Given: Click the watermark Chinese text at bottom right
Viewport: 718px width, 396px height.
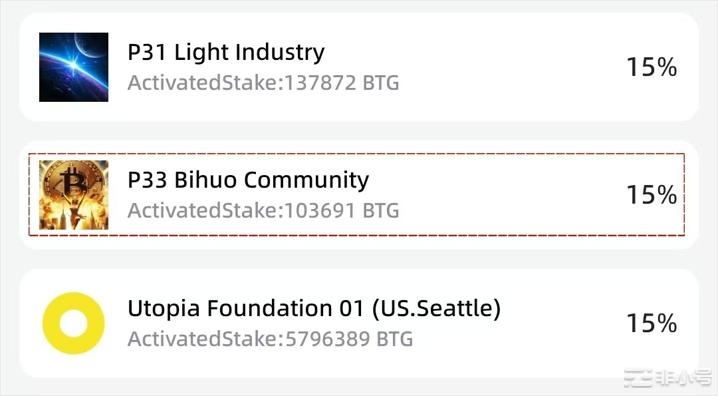Looking at the screenshot, I should [684, 379].
